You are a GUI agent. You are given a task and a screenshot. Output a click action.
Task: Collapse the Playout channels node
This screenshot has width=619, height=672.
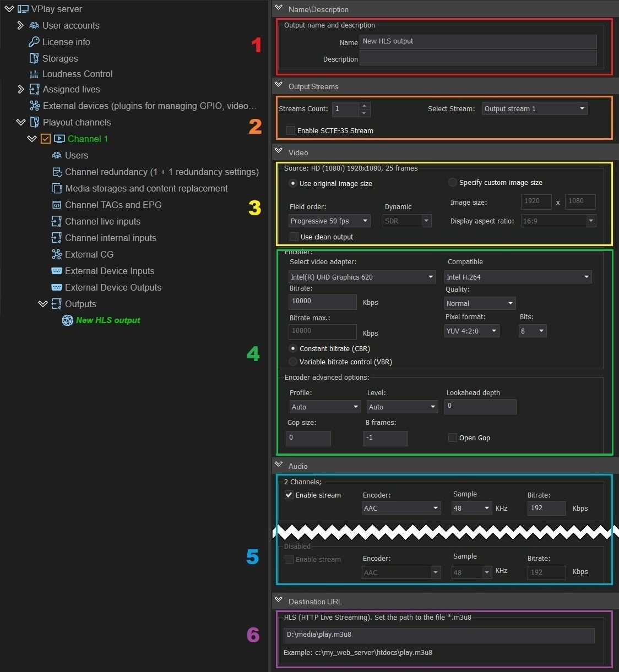[21, 122]
